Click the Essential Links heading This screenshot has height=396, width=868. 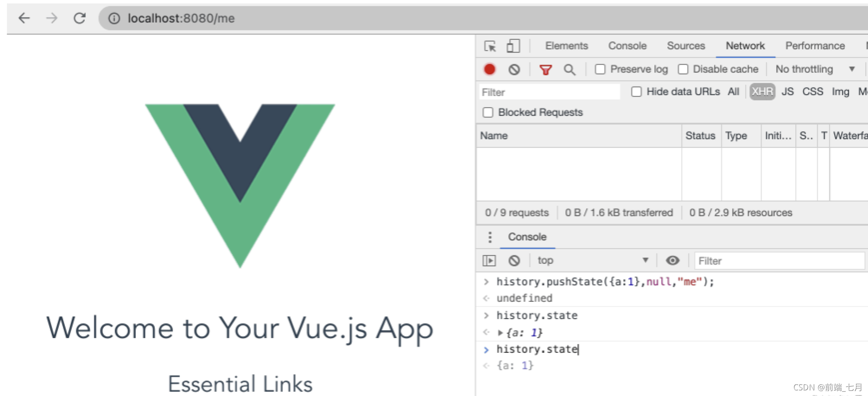240,384
